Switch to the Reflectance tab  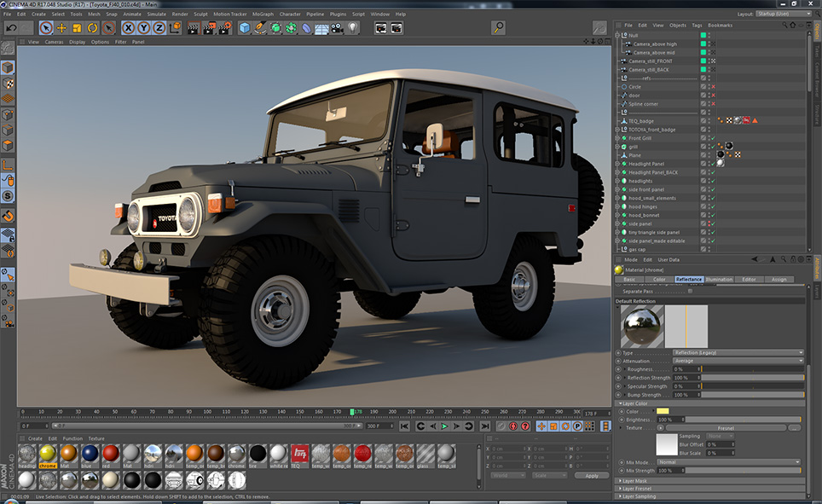click(x=688, y=279)
